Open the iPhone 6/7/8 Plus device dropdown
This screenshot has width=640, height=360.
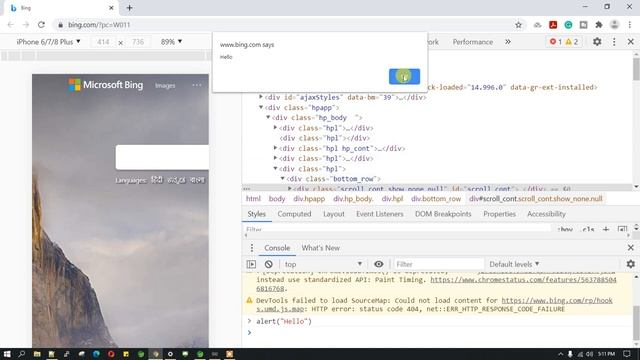(x=48, y=42)
